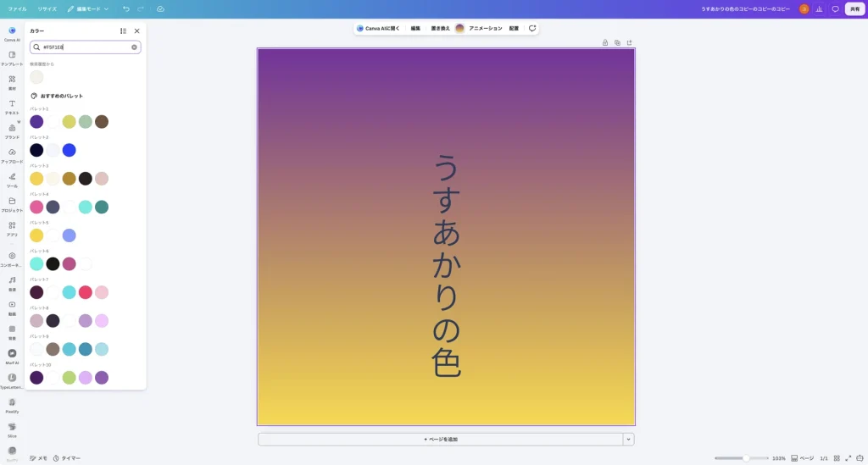Clear the color search field with X
Viewport: 868px width, 465px height.
coord(134,47)
